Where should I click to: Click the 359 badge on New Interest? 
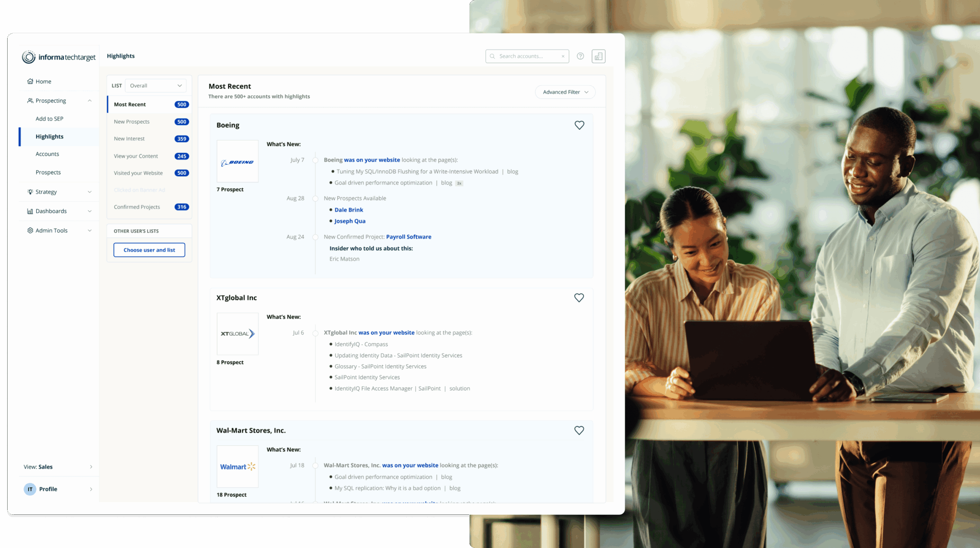182,139
